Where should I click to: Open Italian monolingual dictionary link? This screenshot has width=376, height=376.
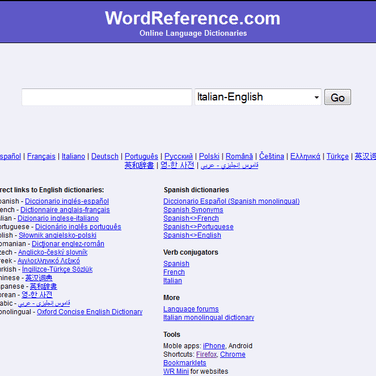click(x=209, y=318)
